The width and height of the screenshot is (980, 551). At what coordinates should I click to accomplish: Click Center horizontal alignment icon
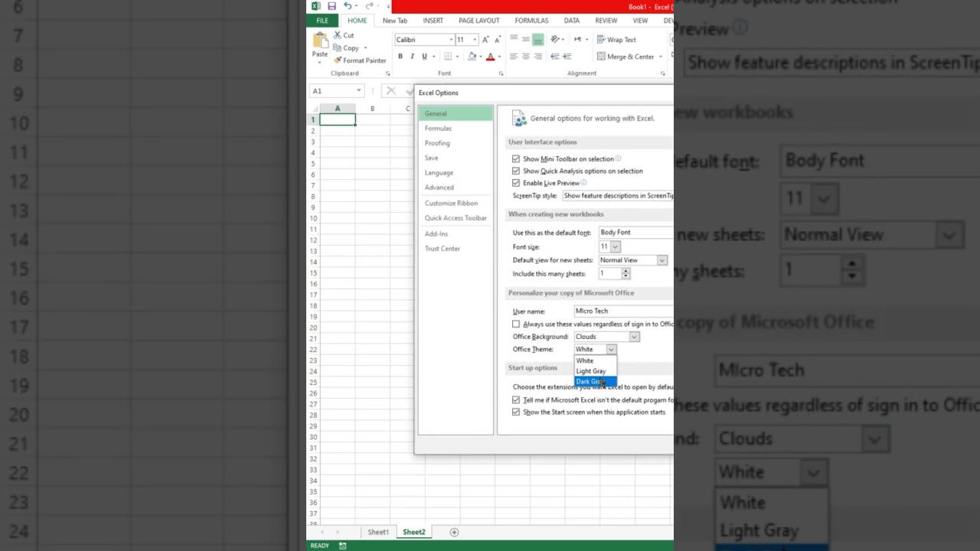click(526, 57)
